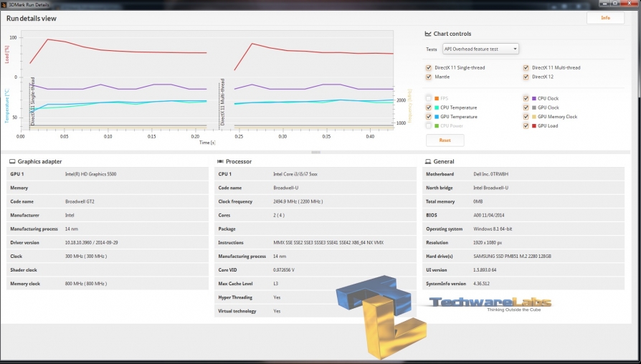This screenshot has width=641, height=364.
Task: Toggle the GPU Clock checkbox
Action: pyautogui.click(x=526, y=107)
